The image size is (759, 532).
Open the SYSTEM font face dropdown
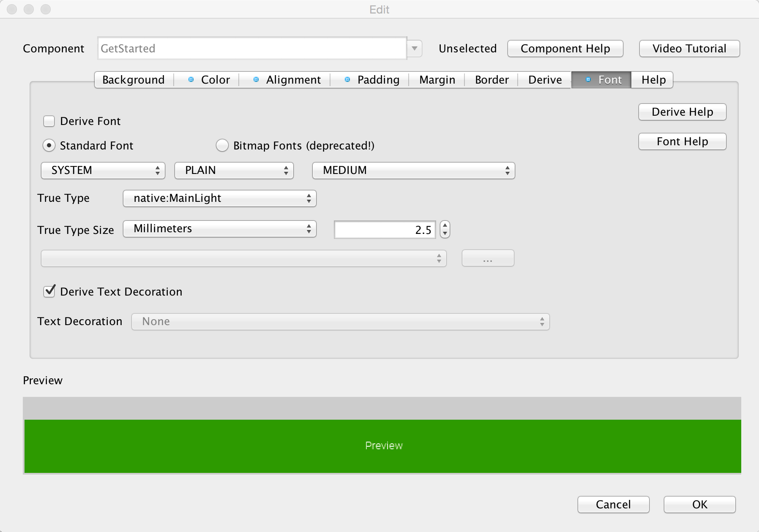(x=102, y=171)
